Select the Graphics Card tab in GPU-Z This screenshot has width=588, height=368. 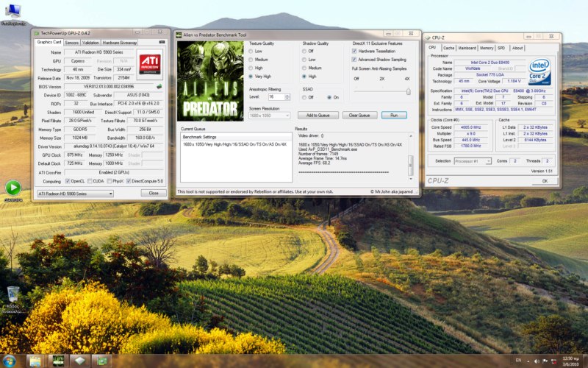[x=49, y=42]
